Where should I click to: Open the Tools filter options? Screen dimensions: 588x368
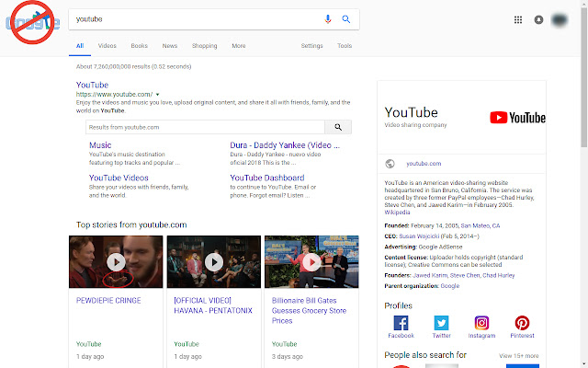click(345, 45)
